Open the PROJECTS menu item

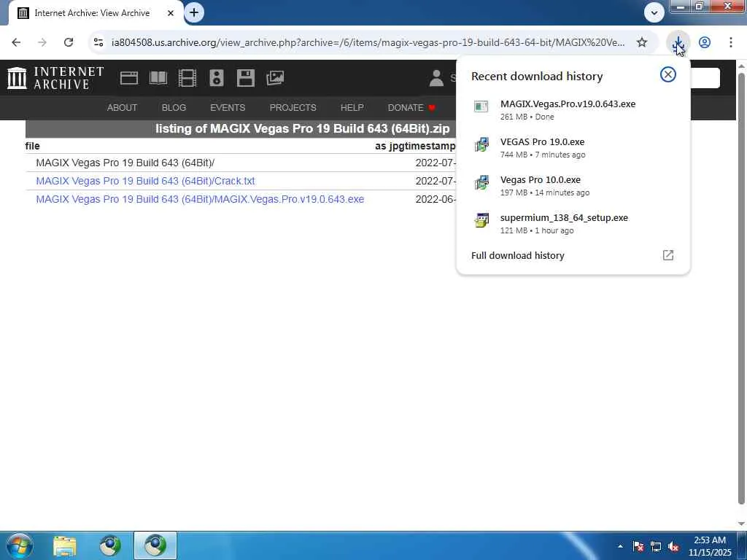click(293, 108)
